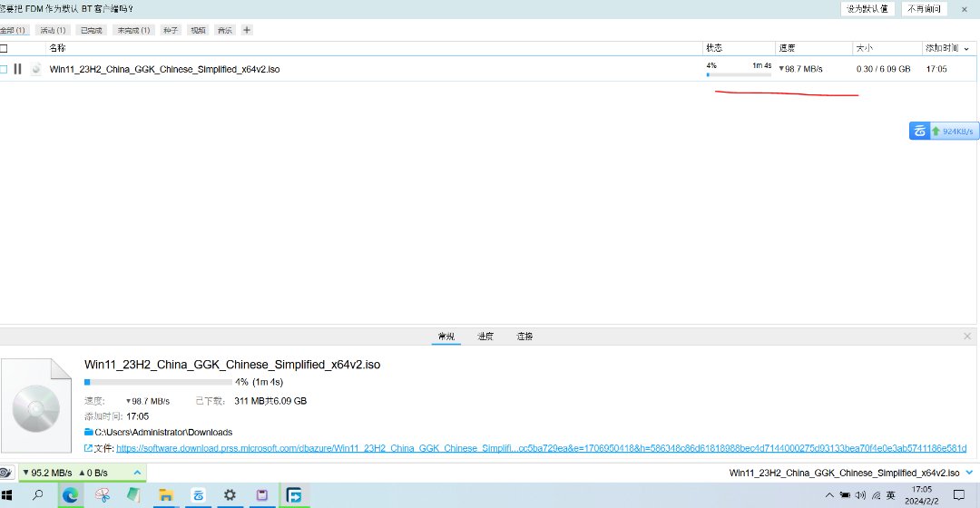Open dropdown arrow beside bottom-right file name
980x508 pixels.
click(969, 473)
